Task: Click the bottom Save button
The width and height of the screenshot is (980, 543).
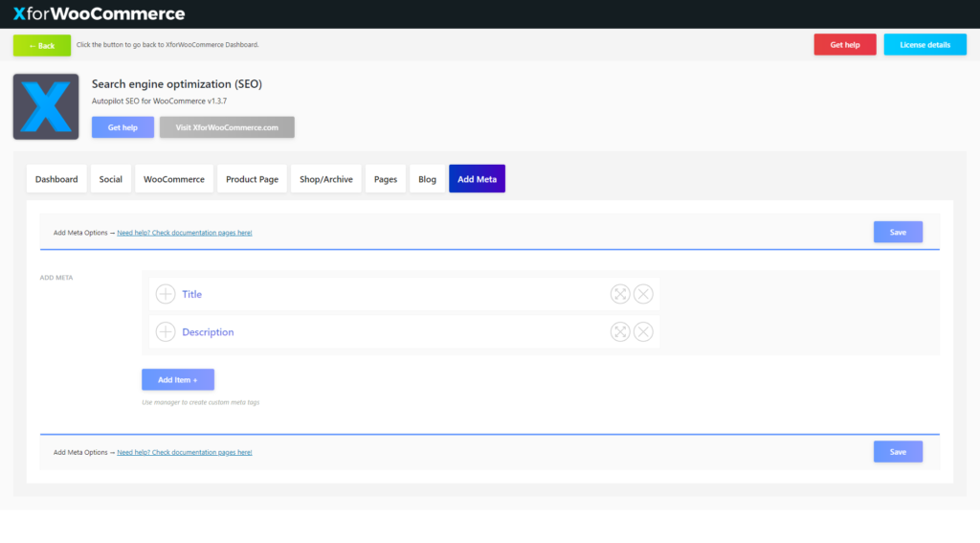Action: (898, 452)
